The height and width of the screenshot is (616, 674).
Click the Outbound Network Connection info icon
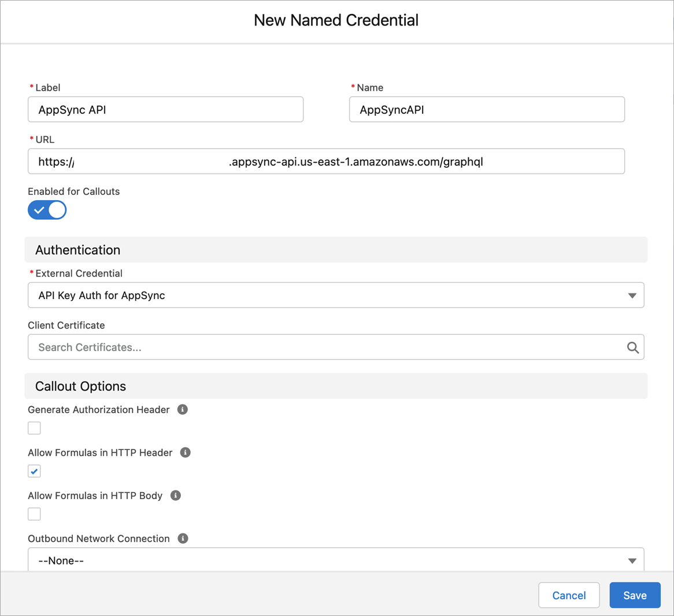click(183, 538)
